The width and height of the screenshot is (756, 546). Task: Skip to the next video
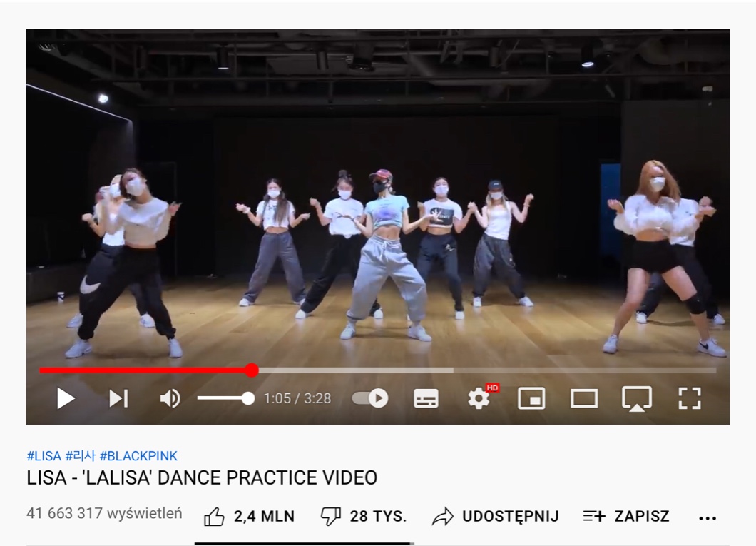coord(118,398)
